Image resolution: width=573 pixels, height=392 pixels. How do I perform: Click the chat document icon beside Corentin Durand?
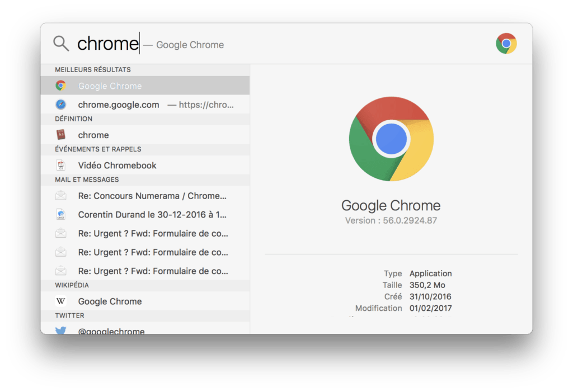point(60,214)
